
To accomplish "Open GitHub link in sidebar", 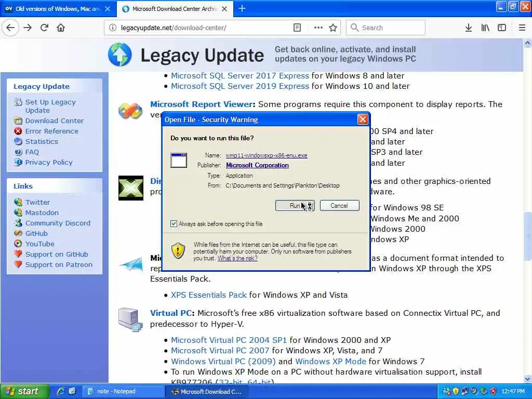I will [36, 233].
